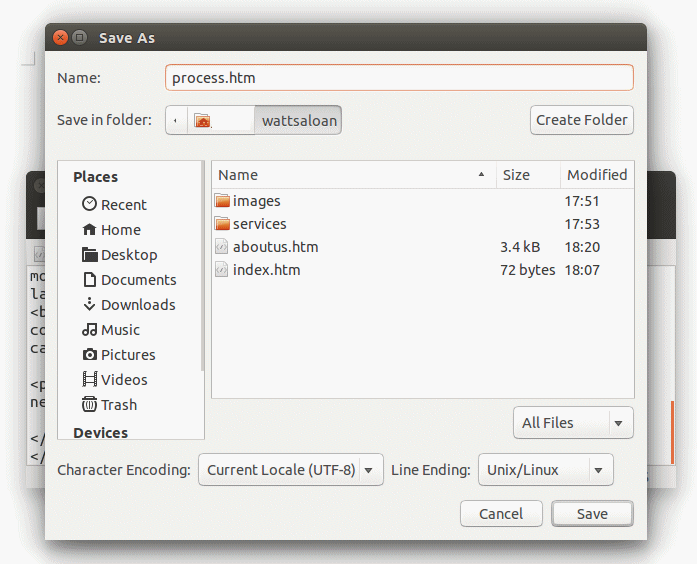Viewport: 697px width, 564px height.
Task: Click the index.htm file icon
Action: [x=221, y=270]
